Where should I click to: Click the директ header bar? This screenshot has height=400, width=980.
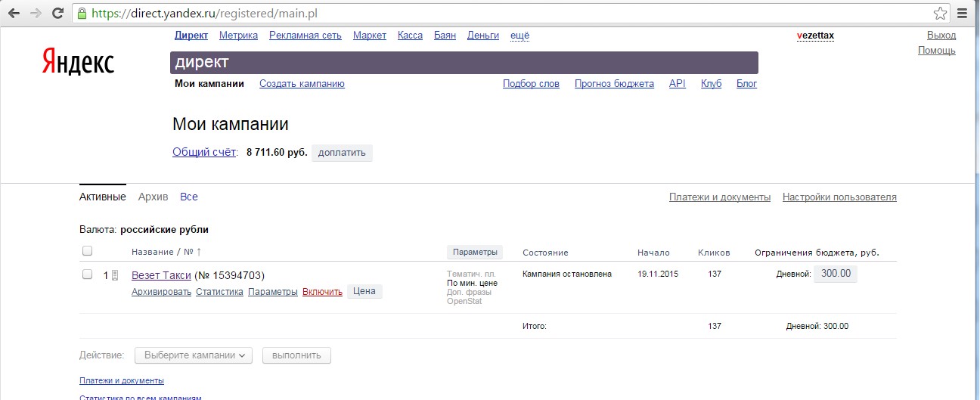(x=464, y=63)
